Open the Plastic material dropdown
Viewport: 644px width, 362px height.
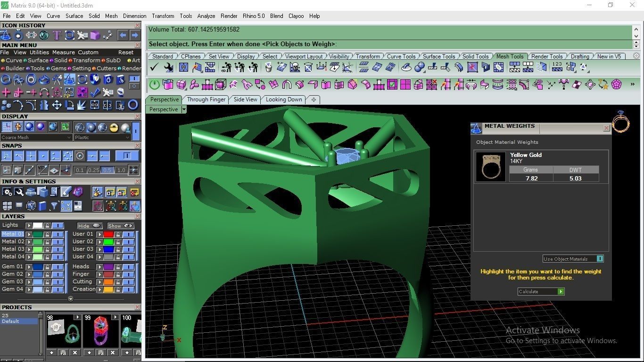pyautogui.click(x=102, y=138)
